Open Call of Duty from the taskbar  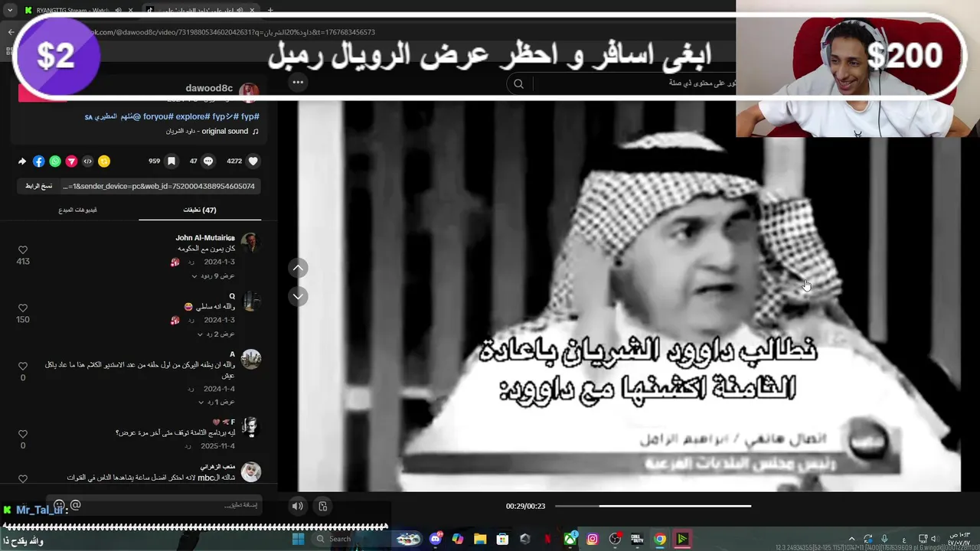pyautogui.click(x=637, y=539)
